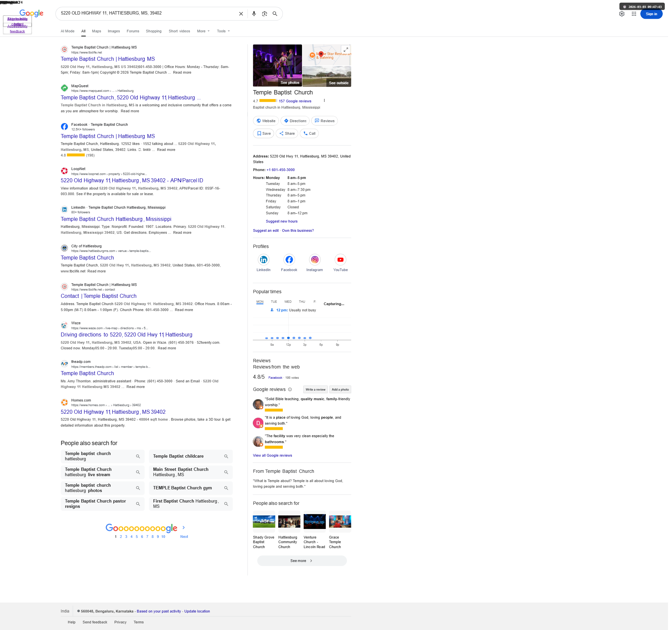Screen dimensions: 672x630
Task: Open 157 Google reviews link
Action: tap(297, 102)
